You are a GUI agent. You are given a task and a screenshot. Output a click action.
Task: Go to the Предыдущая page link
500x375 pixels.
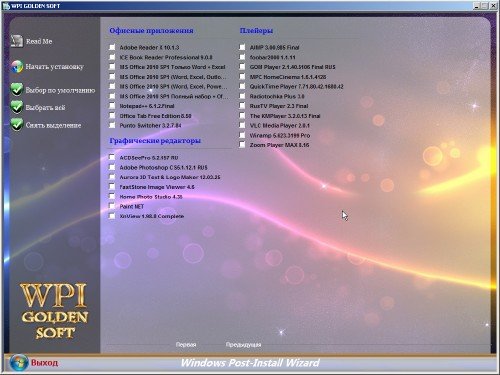tap(243, 345)
